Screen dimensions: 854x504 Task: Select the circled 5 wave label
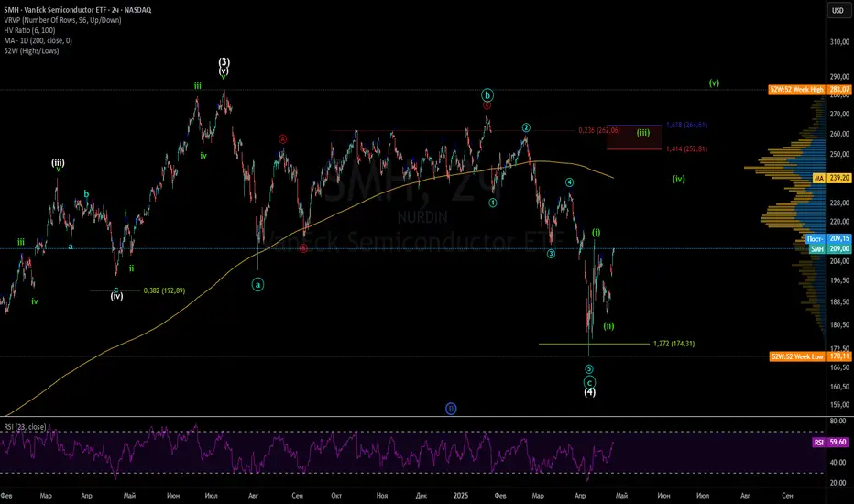tap(589, 369)
